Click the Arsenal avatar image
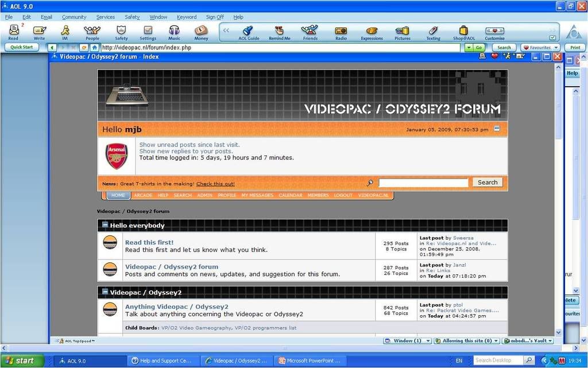588x368 pixels. [x=117, y=156]
